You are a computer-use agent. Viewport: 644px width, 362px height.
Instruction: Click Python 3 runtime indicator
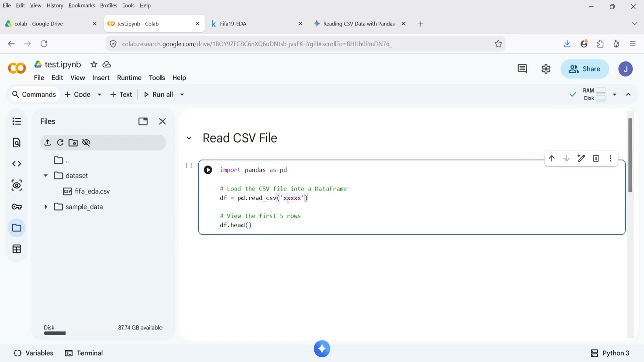coord(610,353)
